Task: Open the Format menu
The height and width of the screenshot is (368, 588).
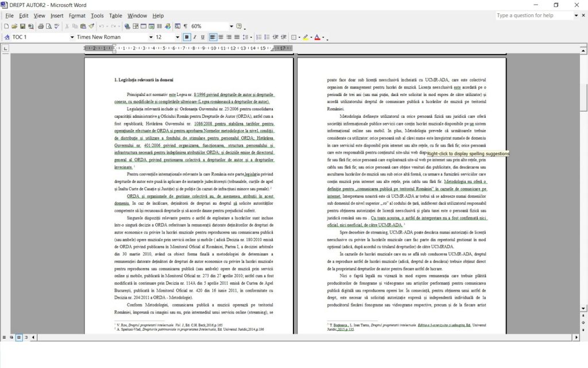Action: pyautogui.click(x=77, y=16)
